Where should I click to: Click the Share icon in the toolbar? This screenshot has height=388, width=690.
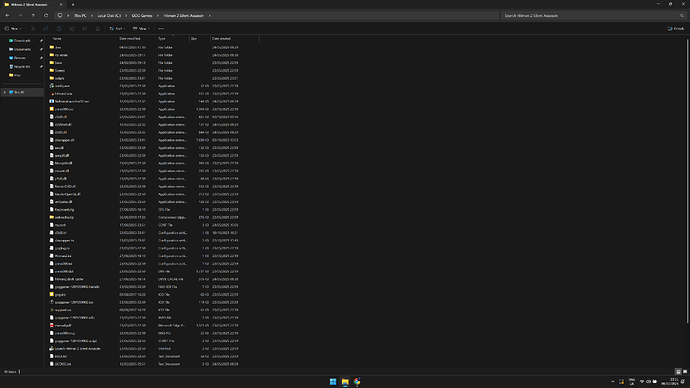(84, 29)
